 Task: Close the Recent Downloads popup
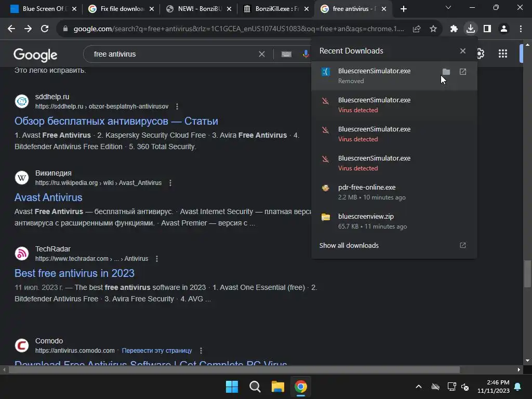click(463, 51)
